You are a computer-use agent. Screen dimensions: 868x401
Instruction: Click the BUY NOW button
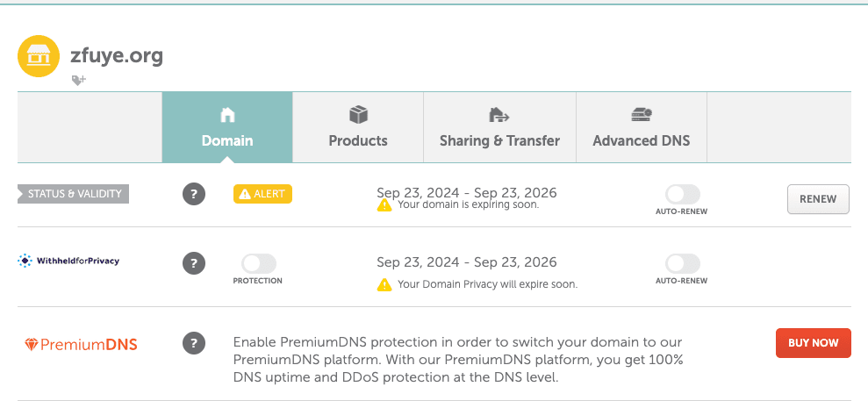[814, 343]
